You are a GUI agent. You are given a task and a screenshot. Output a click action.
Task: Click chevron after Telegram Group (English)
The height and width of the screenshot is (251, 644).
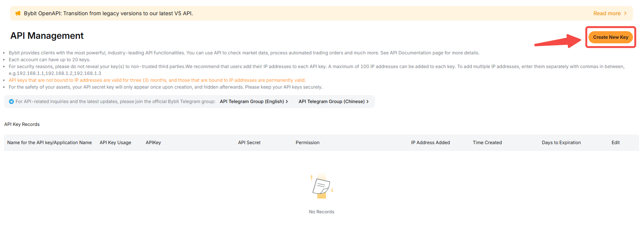point(287,102)
